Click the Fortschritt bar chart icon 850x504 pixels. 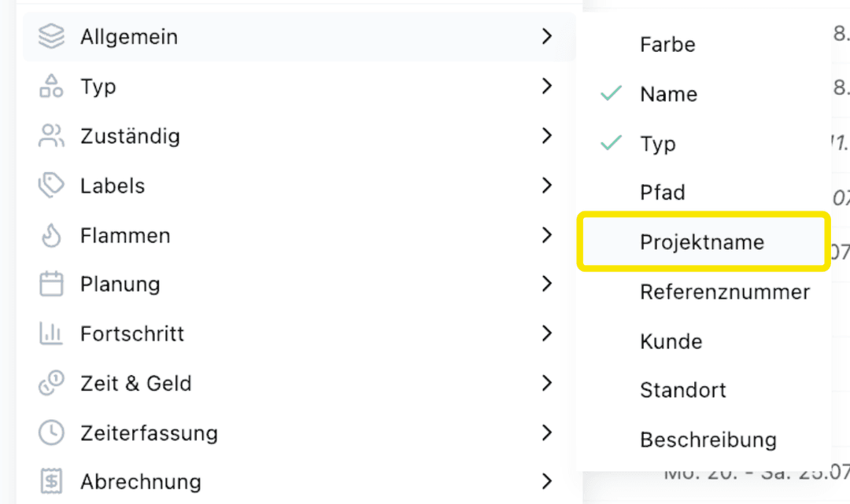[51, 333]
